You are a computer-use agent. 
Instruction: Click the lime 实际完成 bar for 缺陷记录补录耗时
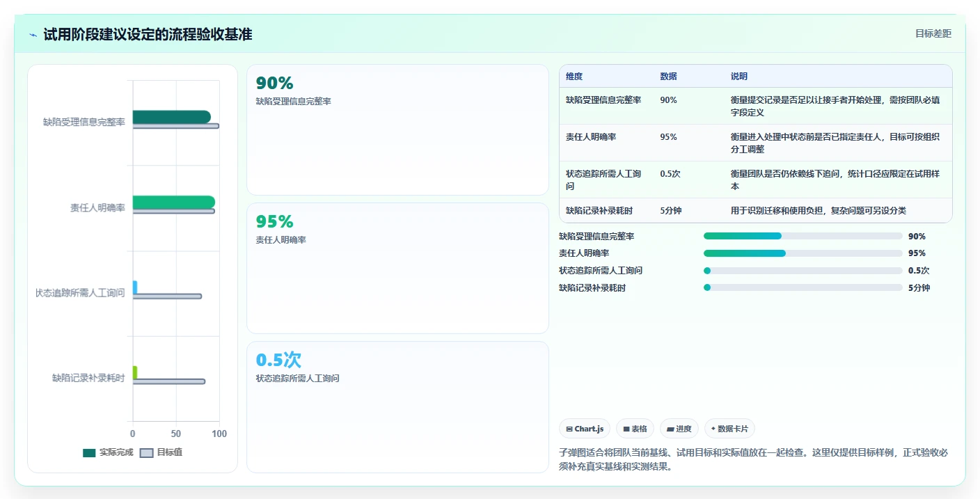click(135, 372)
